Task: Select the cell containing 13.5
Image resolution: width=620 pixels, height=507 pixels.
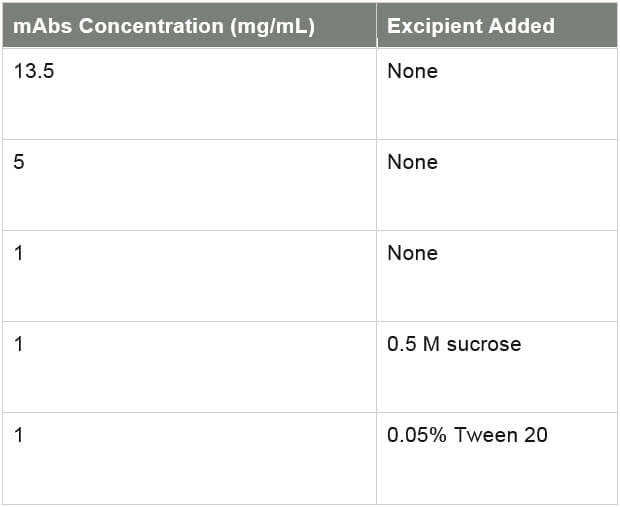Action: 190,94
